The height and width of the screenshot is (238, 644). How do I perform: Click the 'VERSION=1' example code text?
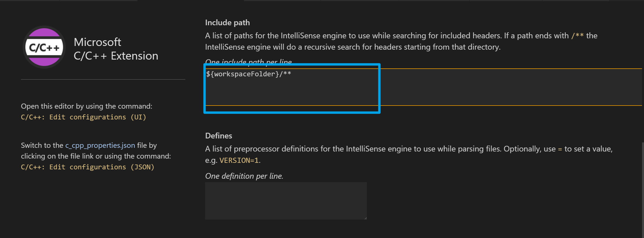click(239, 160)
